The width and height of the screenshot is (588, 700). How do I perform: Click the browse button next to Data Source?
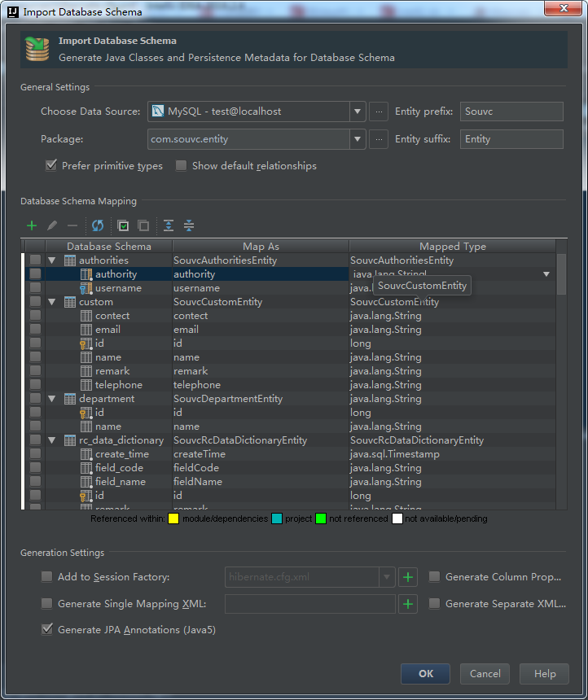(378, 112)
